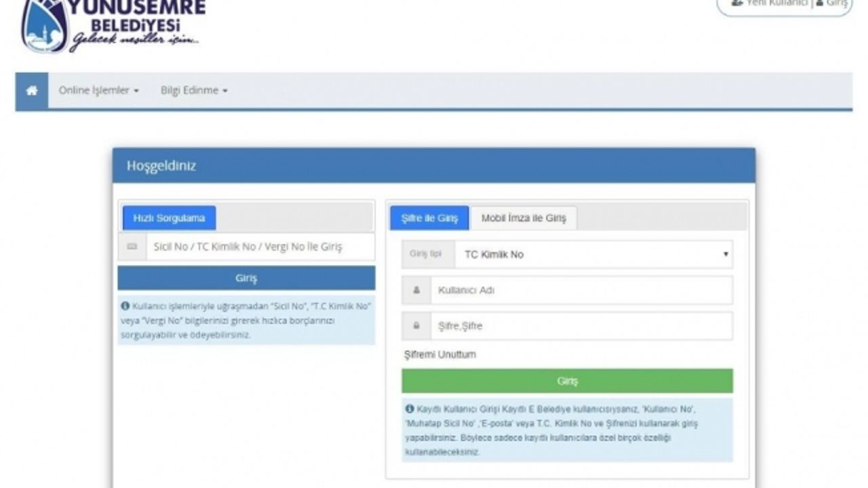Click the home icon in navigation bar
The image size is (868, 488).
(x=32, y=91)
